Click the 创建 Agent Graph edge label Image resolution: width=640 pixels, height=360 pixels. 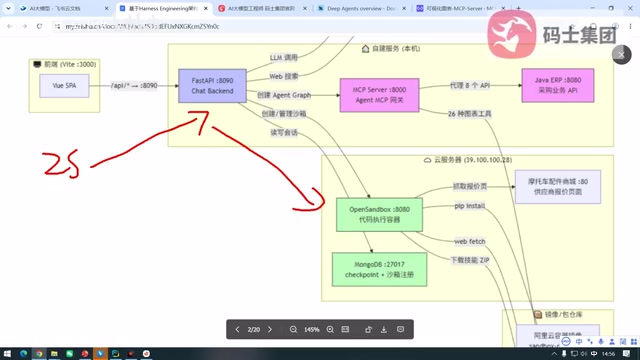pos(284,95)
